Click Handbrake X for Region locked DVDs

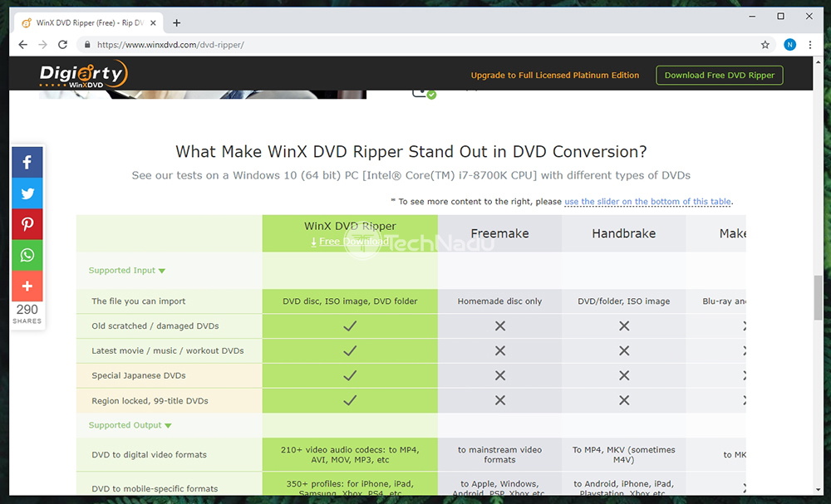[x=624, y=400]
